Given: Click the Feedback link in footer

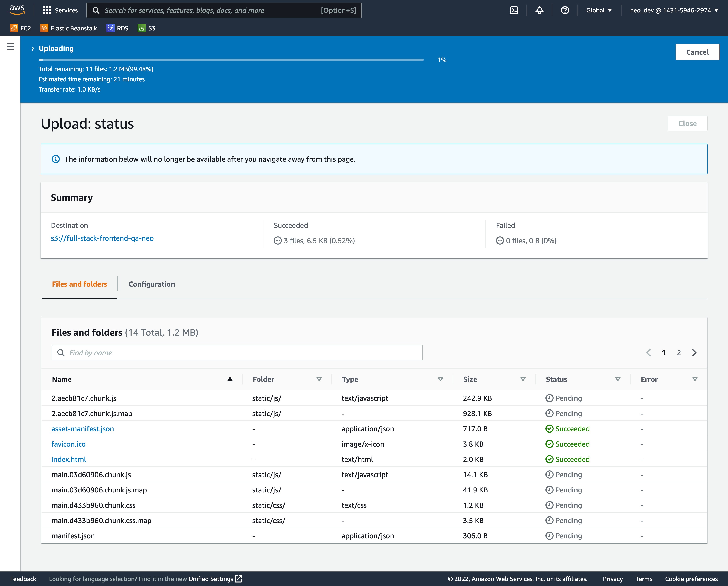Looking at the screenshot, I should (23, 579).
